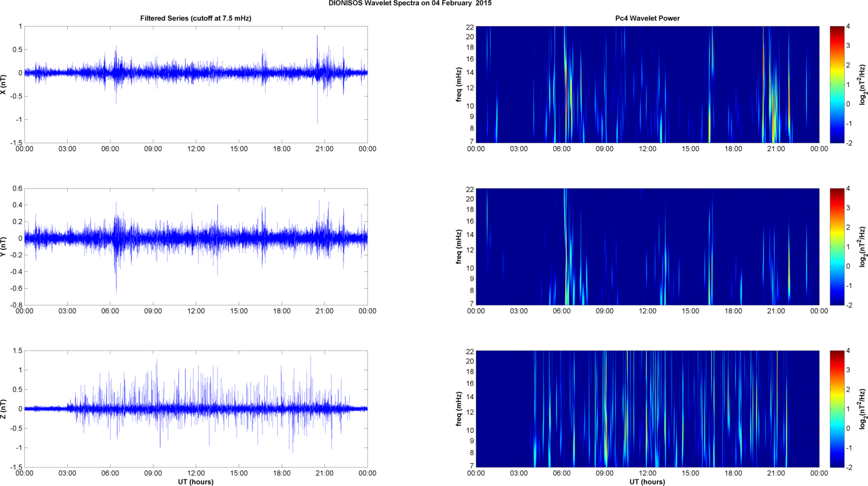
Task: Click the '0.6' tick on the Y (nT) axis
Action: coord(17,189)
